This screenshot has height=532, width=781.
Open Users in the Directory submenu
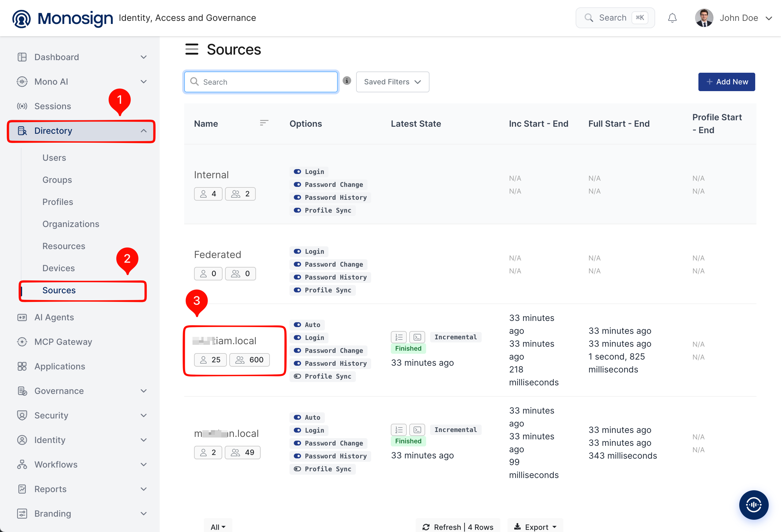(54, 157)
